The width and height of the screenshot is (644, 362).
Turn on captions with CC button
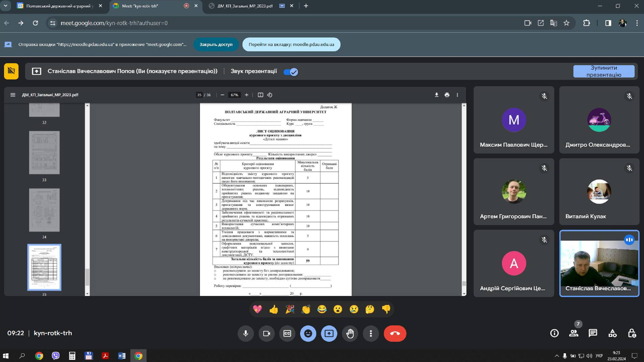[x=287, y=333]
